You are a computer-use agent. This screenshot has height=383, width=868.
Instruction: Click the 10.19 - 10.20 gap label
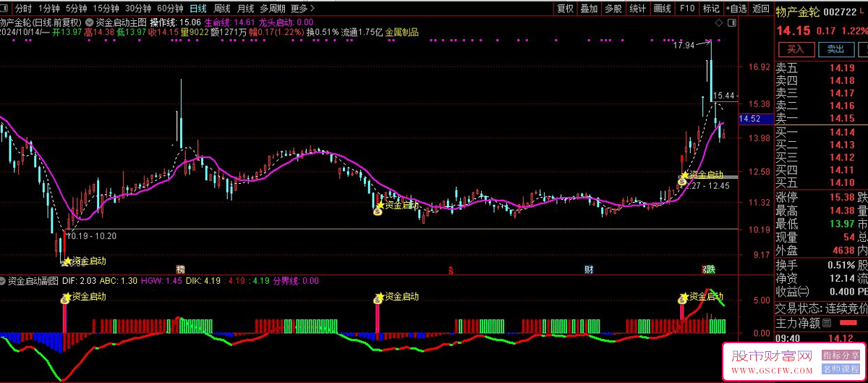(92, 236)
